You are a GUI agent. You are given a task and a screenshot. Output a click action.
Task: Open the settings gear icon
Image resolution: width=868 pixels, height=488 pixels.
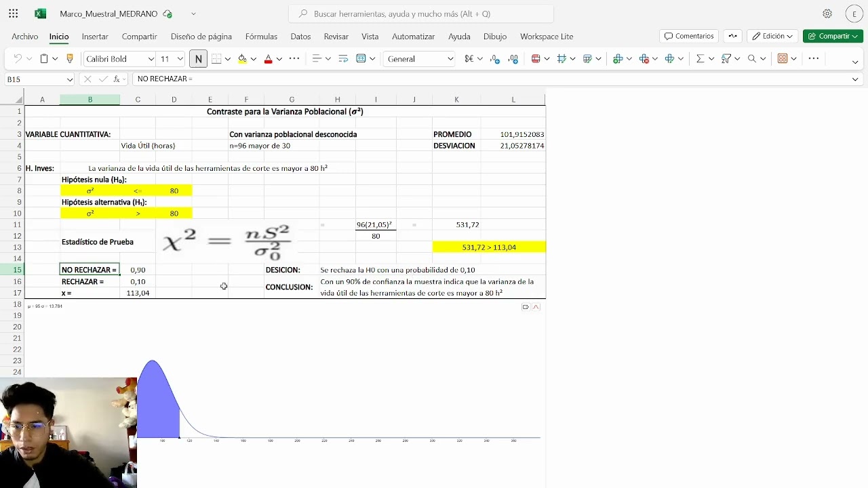click(827, 14)
